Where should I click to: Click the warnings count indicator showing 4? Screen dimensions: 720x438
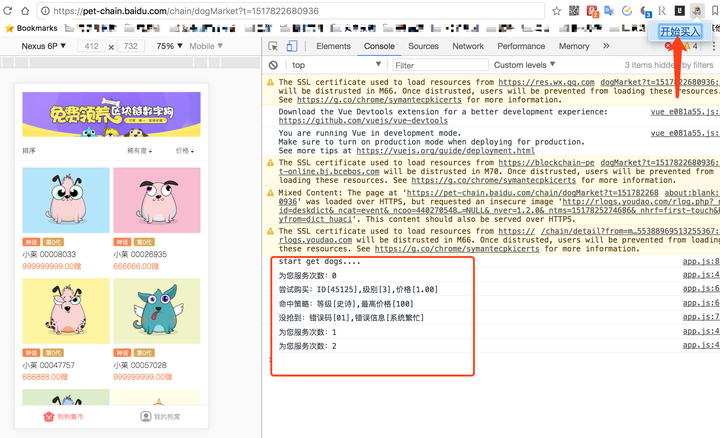pyautogui.click(x=692, y=46)
